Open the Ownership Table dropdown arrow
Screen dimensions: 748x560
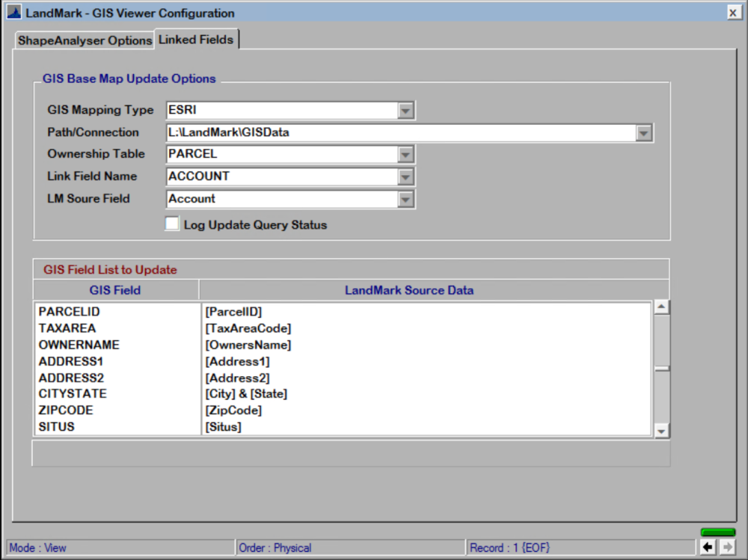(405, 155)
